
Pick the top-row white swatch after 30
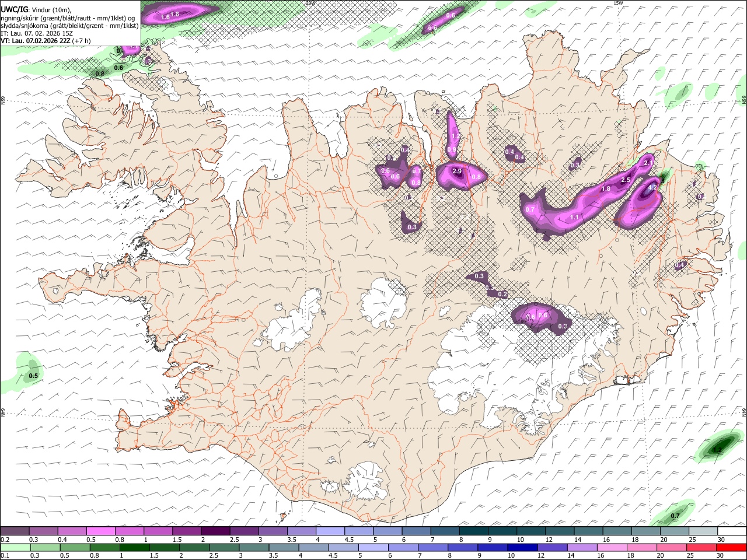(732, 531)
